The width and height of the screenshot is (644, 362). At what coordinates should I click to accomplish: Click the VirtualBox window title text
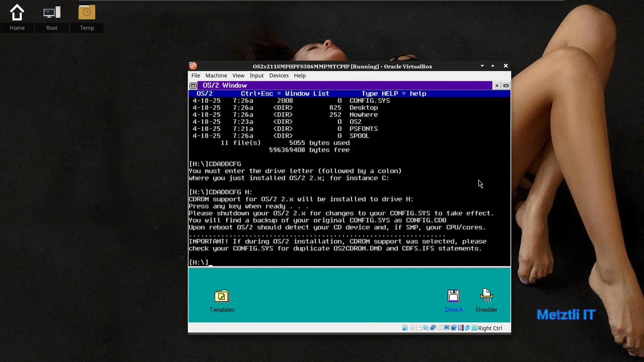point(342,66)
